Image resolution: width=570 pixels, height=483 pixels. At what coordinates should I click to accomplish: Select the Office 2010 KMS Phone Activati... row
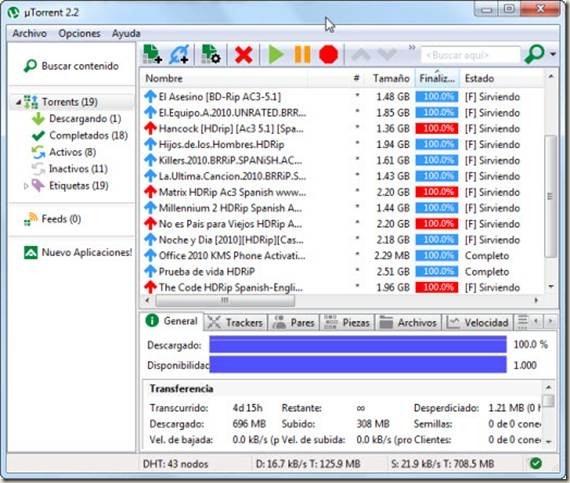point(342,256)
